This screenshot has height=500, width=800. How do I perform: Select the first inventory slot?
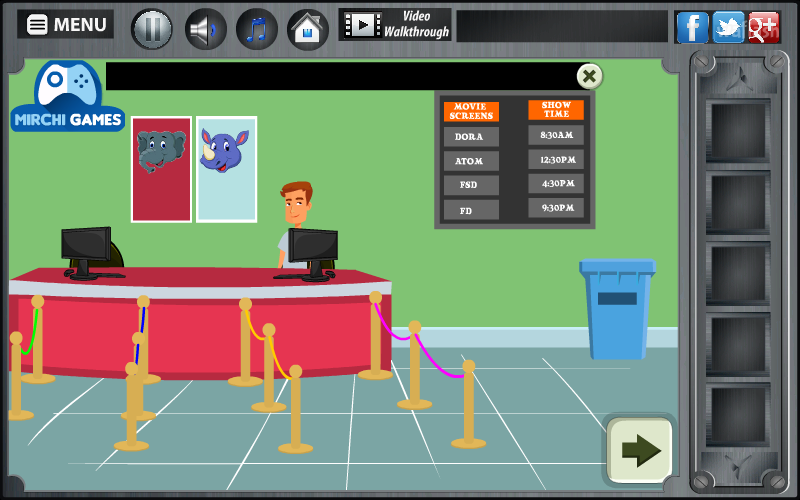point(738,131)
